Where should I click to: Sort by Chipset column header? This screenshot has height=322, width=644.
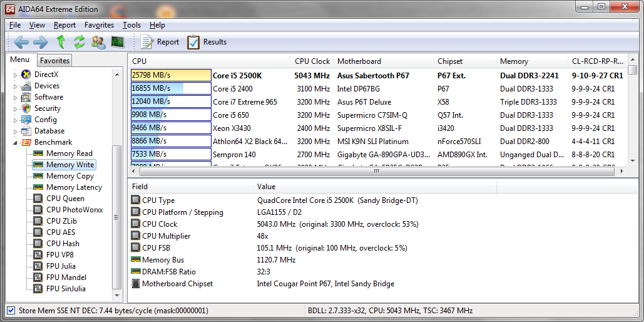point(464,61)
